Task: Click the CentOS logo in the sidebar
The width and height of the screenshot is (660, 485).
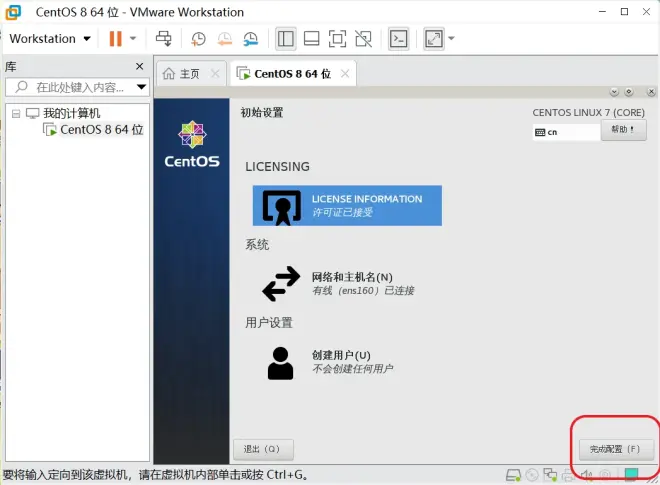Action: 192,144
